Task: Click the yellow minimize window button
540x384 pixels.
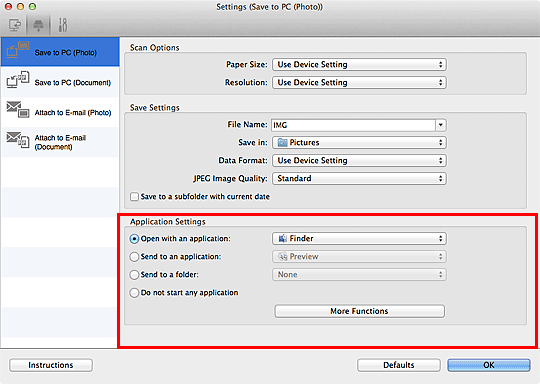Action: click(20, 7)
